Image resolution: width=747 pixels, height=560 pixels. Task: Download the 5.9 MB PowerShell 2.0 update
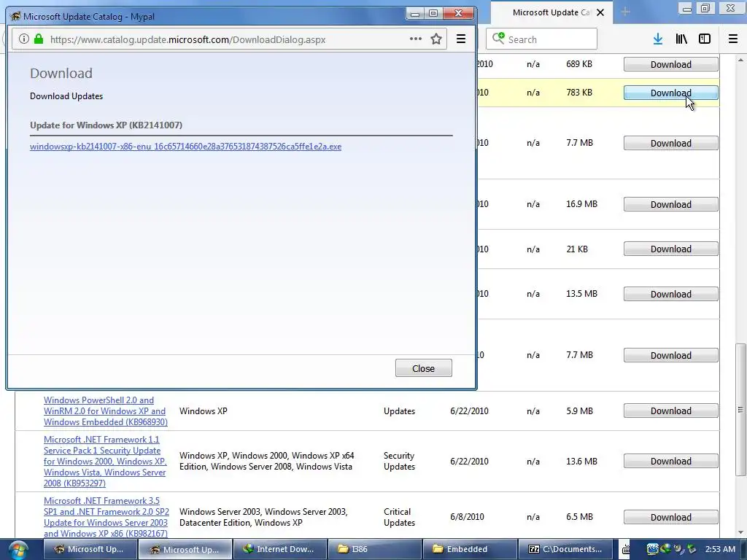[671, 411]
